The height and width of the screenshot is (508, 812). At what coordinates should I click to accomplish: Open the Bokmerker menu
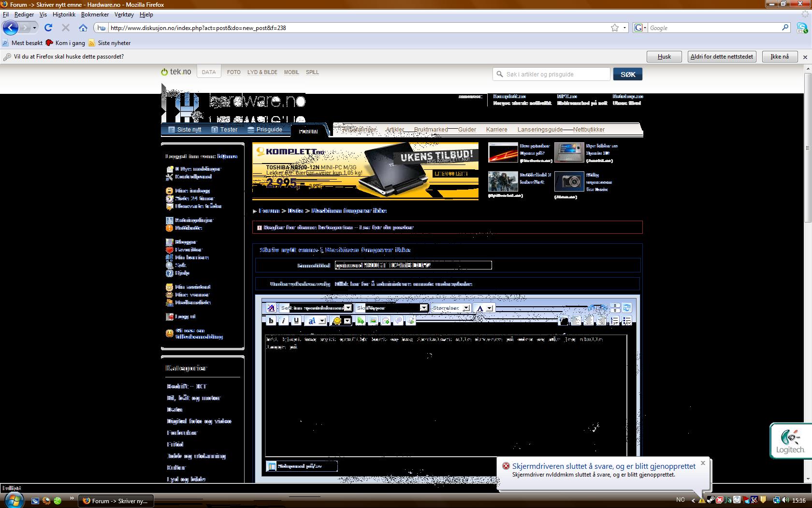pos(95,15)
